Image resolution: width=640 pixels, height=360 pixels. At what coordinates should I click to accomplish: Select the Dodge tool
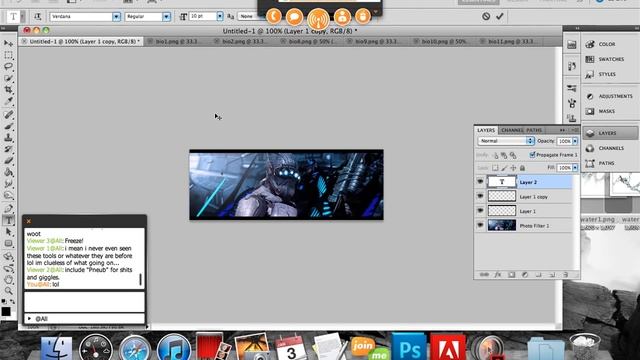[x=9, y=196]
